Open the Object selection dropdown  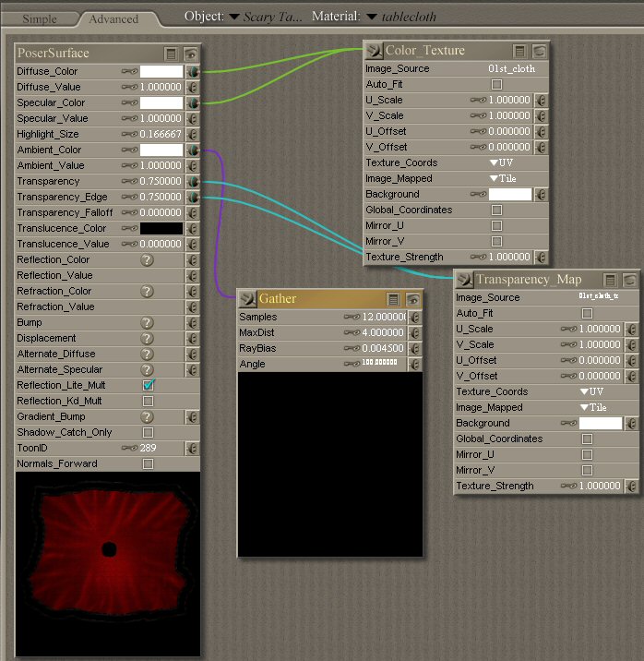pos(233,17)
